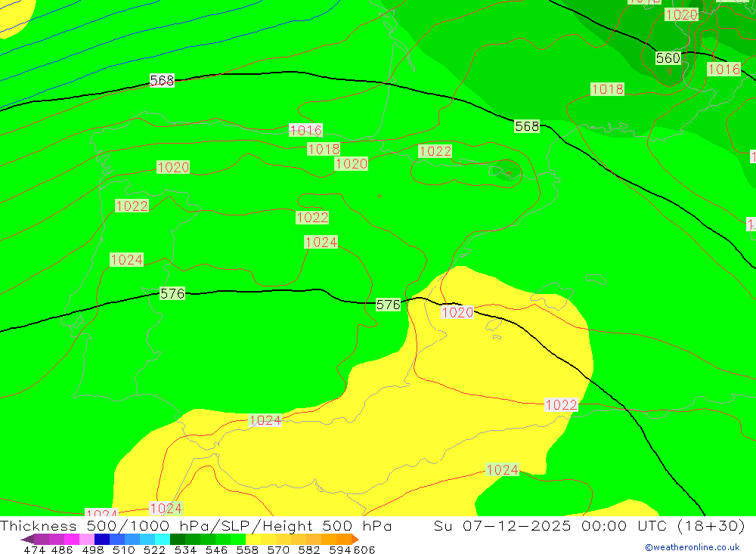The image size is (756, 554).
Task: Click the 1022 label inside the yellow thickness area
Action: (561, 404)
